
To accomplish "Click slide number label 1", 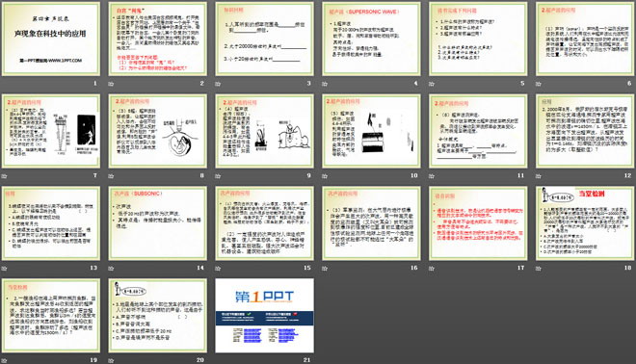I will (x=95, y=83).
